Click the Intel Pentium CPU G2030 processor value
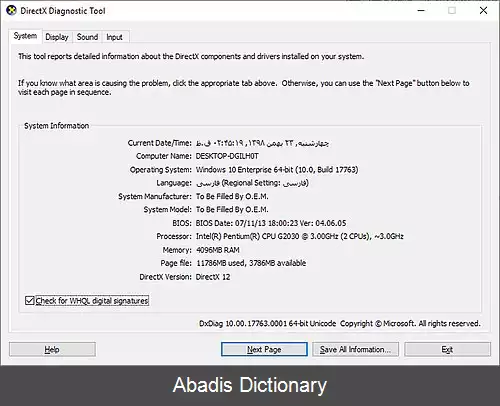Screen dimensions: 500x406 (x=300, y=236)
